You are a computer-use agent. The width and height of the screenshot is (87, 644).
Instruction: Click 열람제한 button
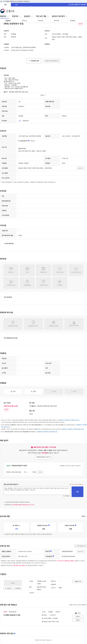pyautogui.click(x=18, y=588)
